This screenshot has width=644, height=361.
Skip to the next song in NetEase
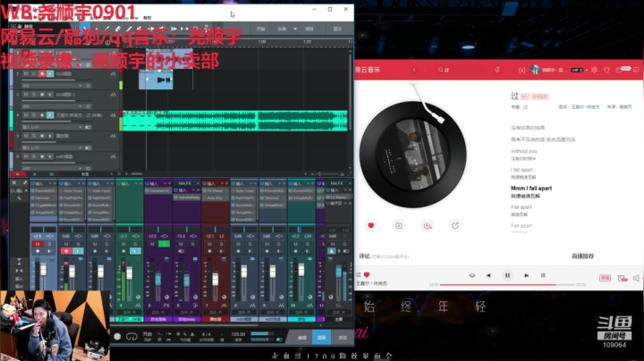[x=526, y=276]
